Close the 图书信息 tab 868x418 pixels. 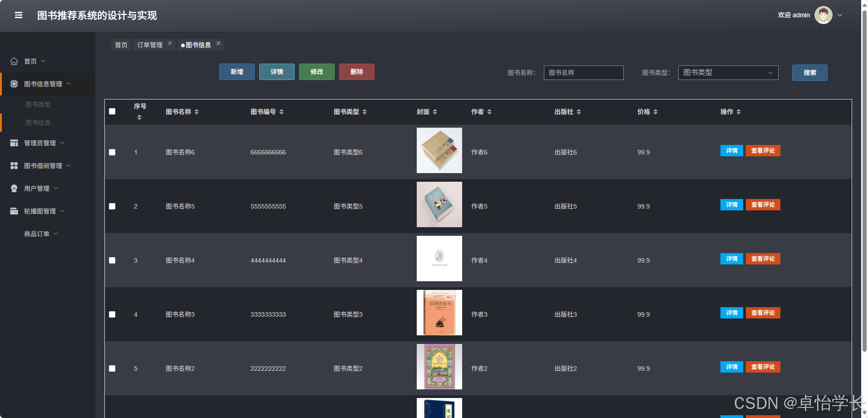(x=218, y=43)
